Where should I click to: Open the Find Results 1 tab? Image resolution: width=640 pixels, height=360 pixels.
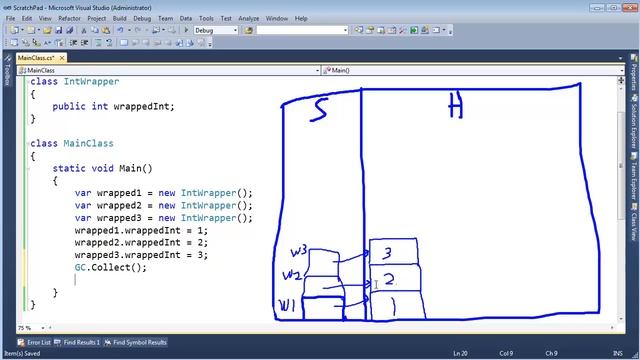[77, 342]
